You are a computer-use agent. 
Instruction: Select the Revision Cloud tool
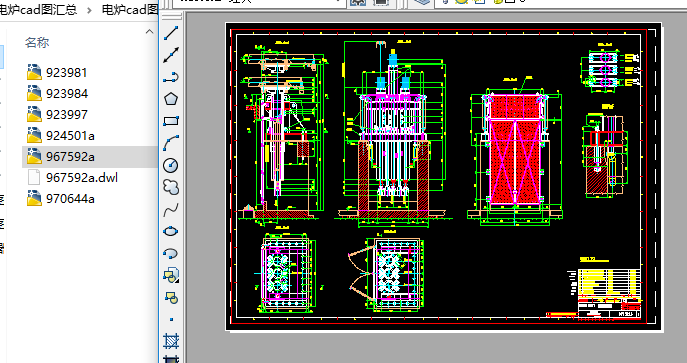(171, 187)
